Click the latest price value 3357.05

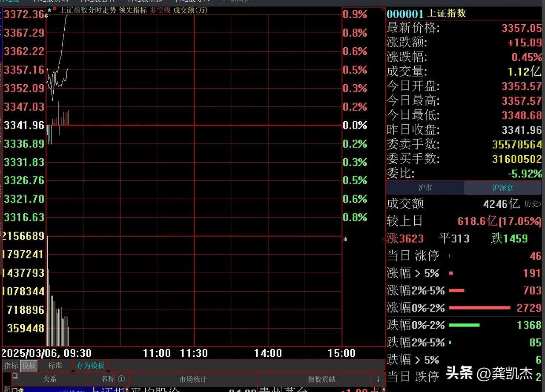522,29
